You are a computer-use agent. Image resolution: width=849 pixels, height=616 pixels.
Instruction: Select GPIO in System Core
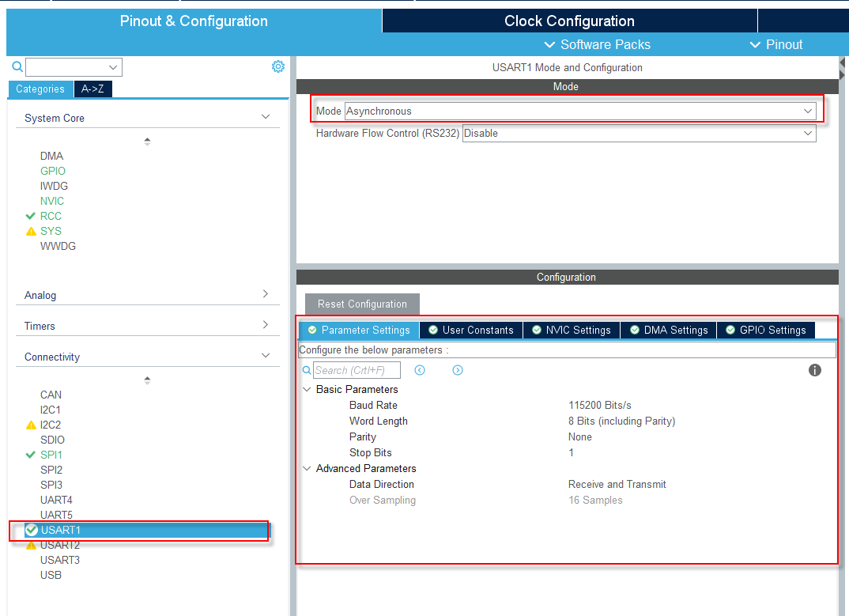pos(52,172)
